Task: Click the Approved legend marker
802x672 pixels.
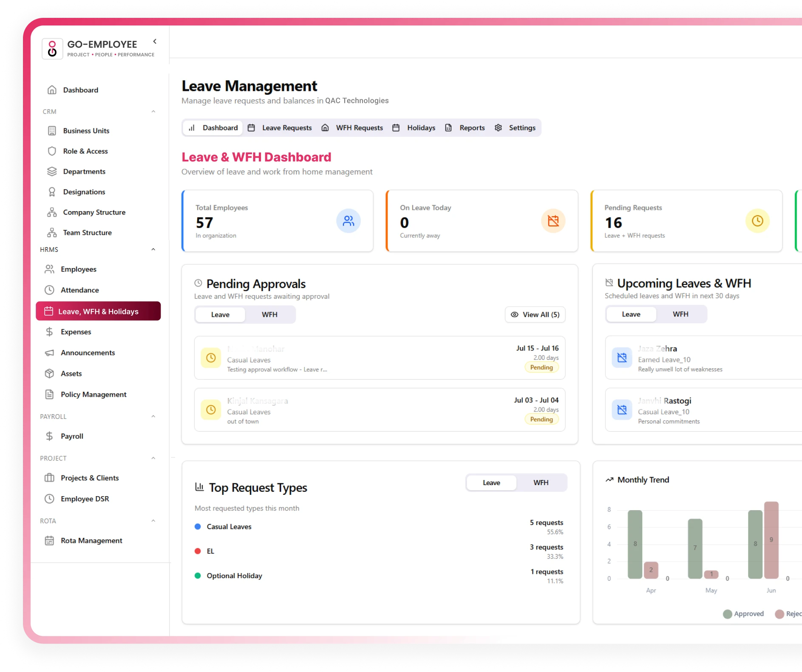Action: point(728,614)
